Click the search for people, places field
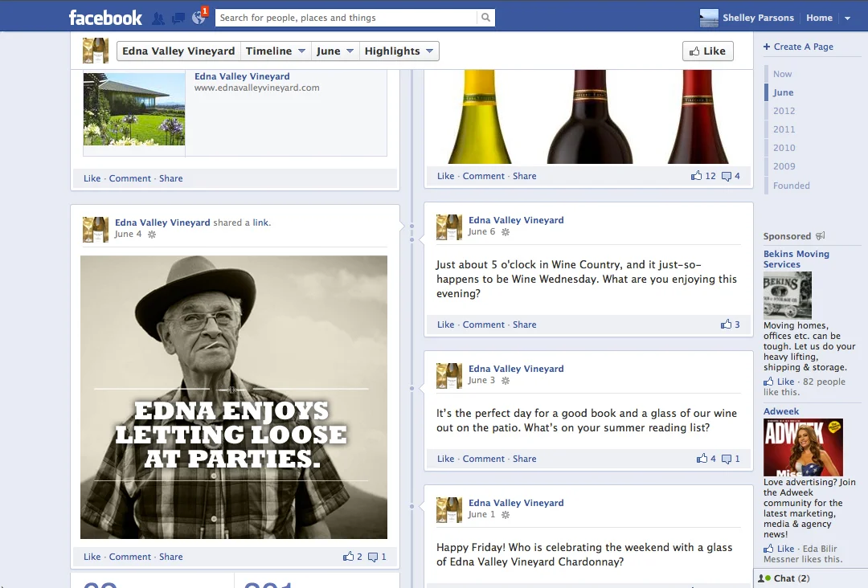 click(x=346, y=18)
